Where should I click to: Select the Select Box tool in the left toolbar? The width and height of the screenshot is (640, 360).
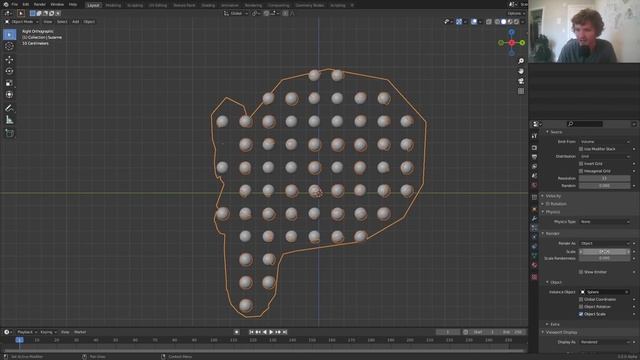tap(9, 35)
